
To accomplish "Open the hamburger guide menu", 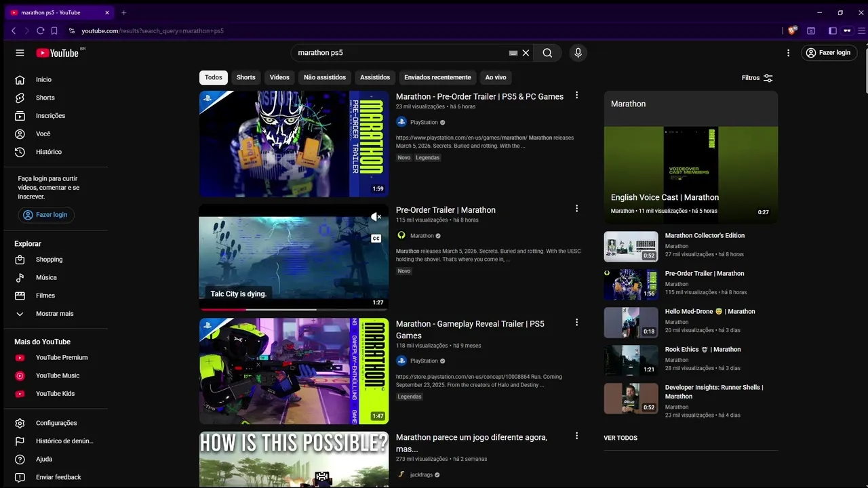I will [x=20, y=53].
